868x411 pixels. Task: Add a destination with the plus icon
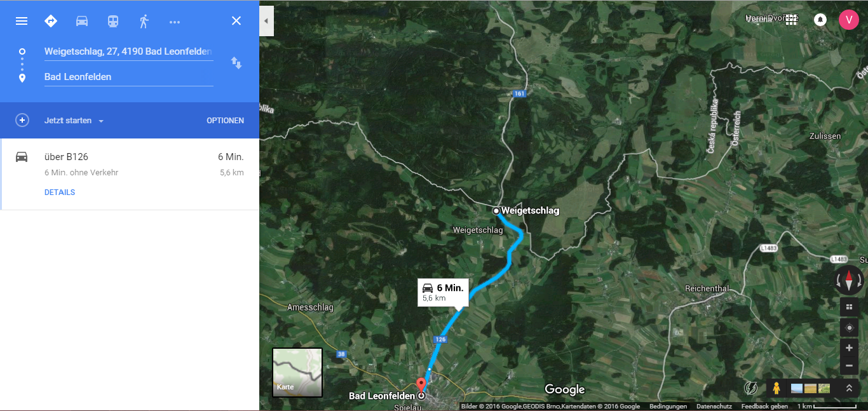(x=22, y=120)
